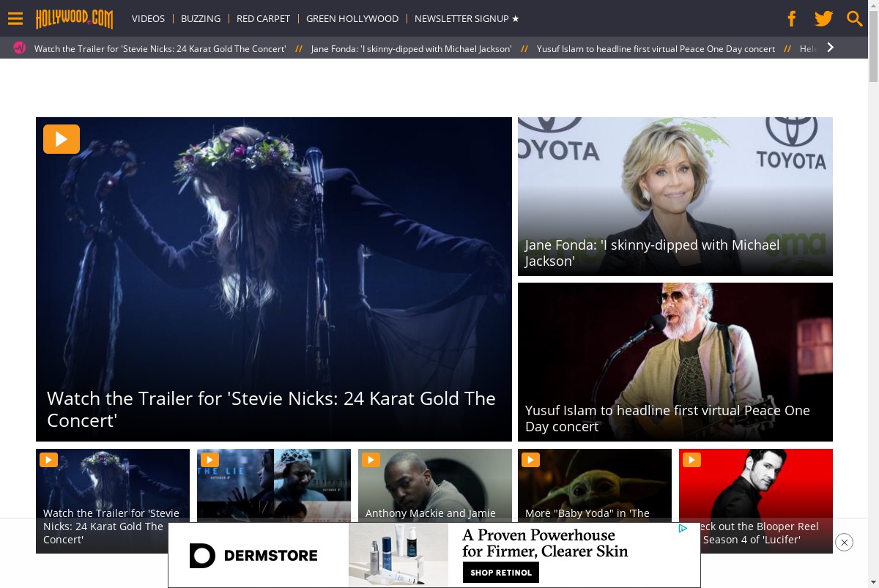Open ticker link about Yusuf Islam concert
This screenshot has width=879, height=588.
[x=656, y=49]
